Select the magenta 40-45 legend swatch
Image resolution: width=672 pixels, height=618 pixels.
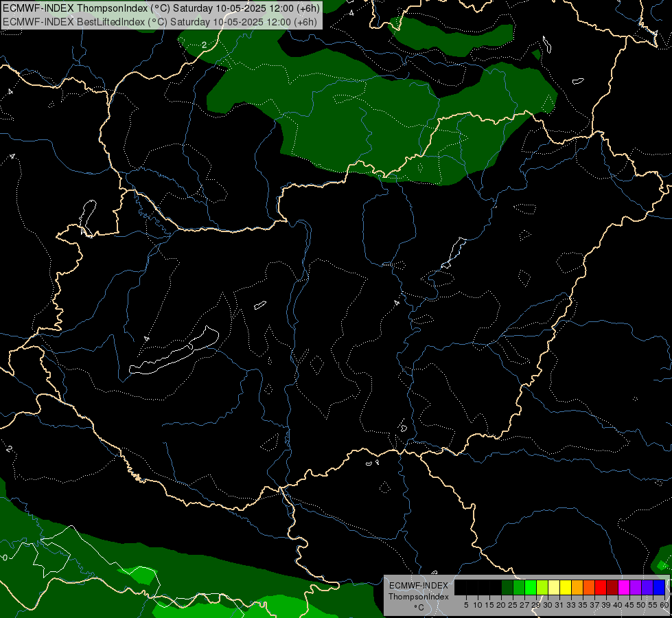[624, 587]
